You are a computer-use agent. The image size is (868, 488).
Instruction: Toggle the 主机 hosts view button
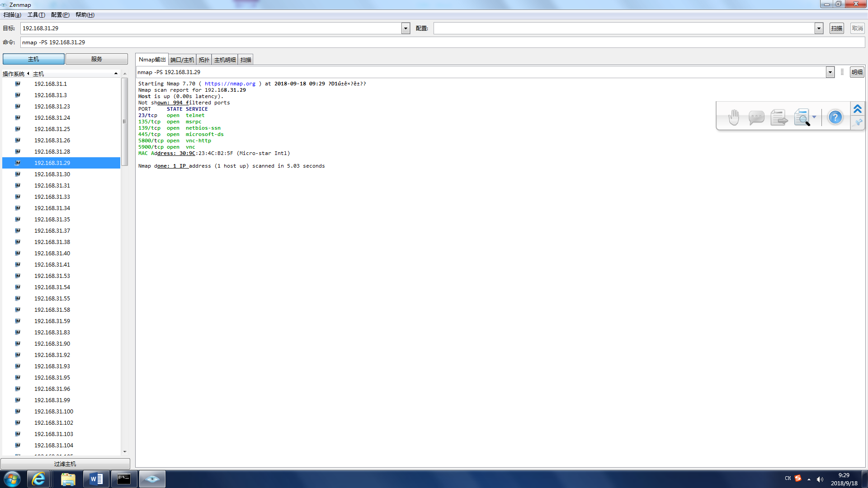33,59
